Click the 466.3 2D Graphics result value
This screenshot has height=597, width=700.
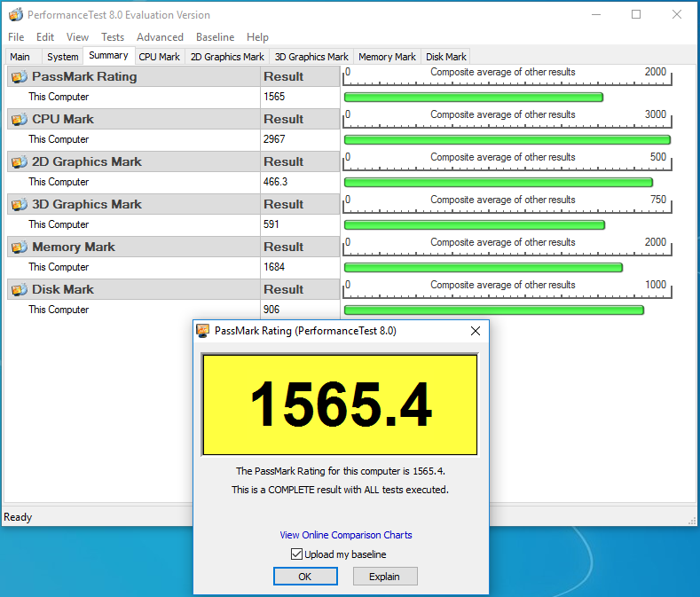(x=275, y=182)
